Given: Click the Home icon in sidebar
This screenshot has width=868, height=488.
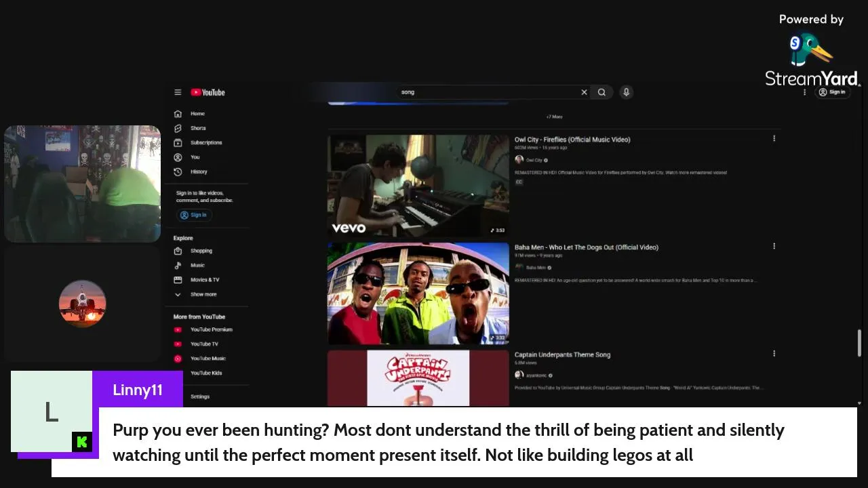Looking at the screenshot, I should (x=178, y=114).
